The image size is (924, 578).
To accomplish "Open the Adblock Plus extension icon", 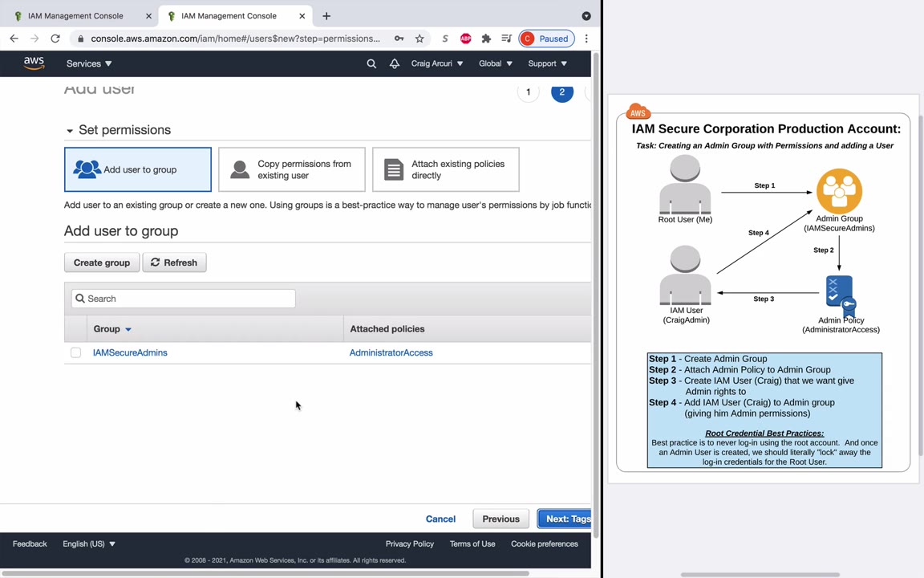I will pyautogui.click(x=465, y=39).
